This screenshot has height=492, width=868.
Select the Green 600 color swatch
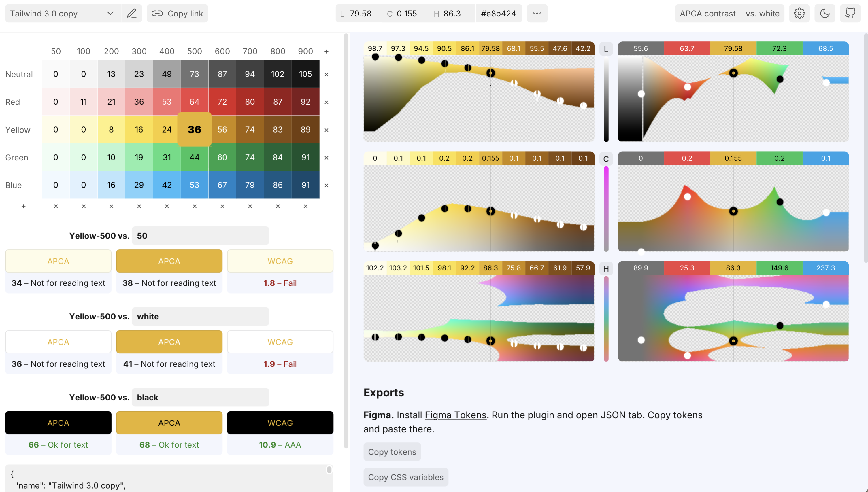click(x=222, y=158)
